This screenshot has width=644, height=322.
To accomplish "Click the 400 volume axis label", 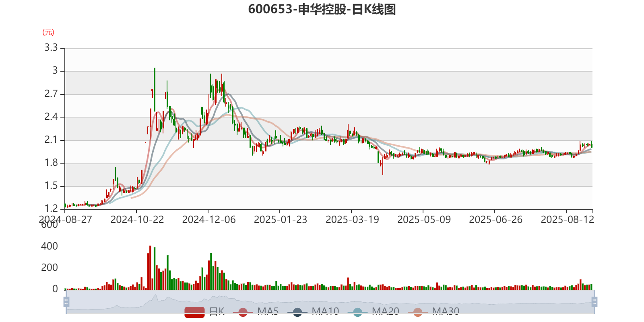I will tap(50, 246).
